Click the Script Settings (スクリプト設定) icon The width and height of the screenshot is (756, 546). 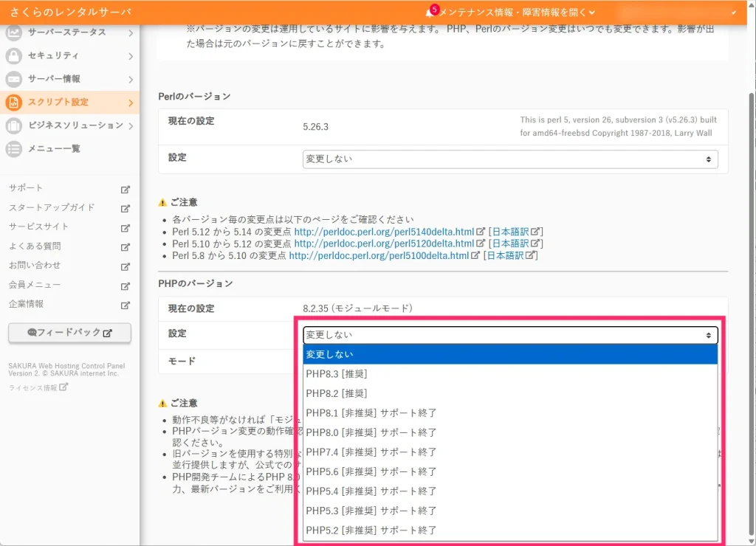(x=13, y=102)
